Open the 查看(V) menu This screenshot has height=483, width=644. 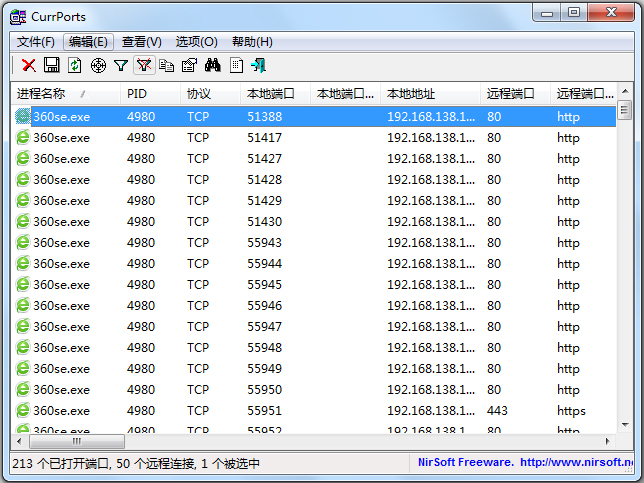pos(141,42)
